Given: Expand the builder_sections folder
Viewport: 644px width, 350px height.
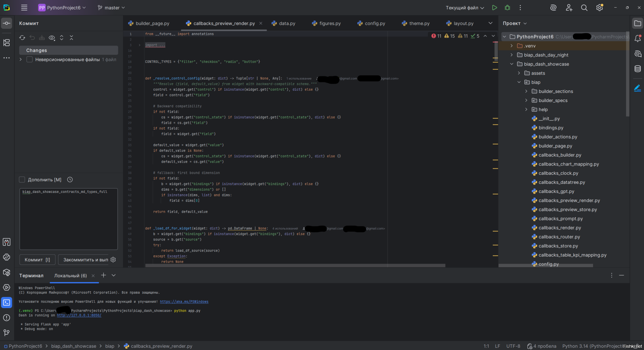Looking at the screenshot, I should tap(526, 91).
